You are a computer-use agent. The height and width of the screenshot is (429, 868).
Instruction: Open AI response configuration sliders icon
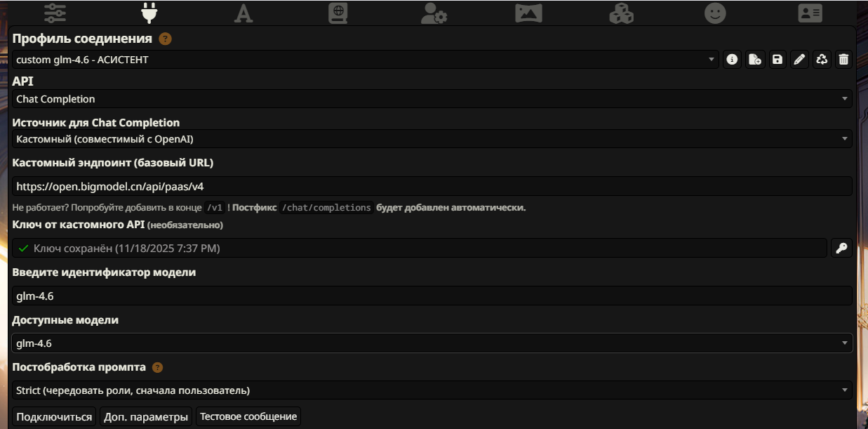coord(55,13)
